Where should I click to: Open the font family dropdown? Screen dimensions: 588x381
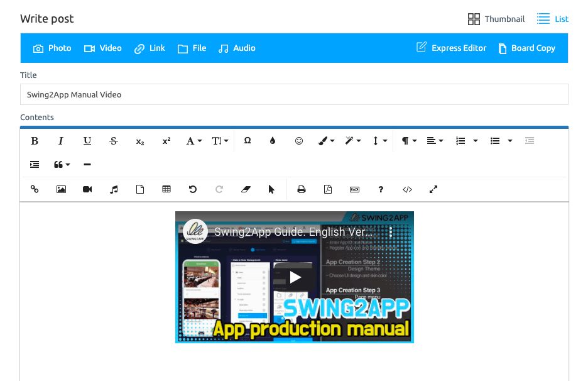(x=194, y=141)
